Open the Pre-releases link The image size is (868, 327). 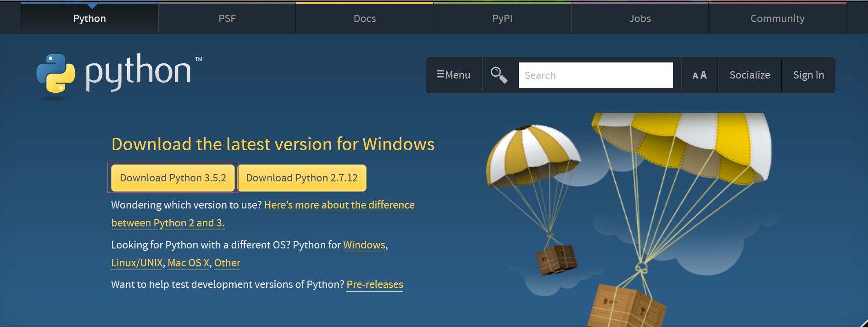[375, 284]
